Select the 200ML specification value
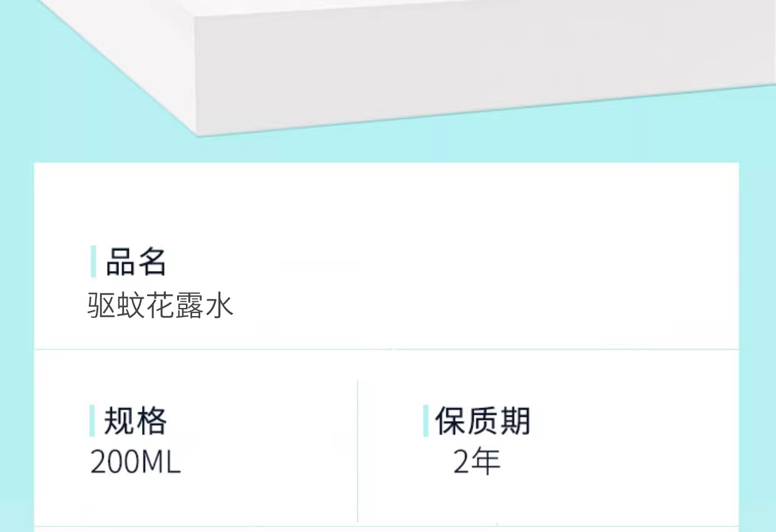 tap(135, 463)
